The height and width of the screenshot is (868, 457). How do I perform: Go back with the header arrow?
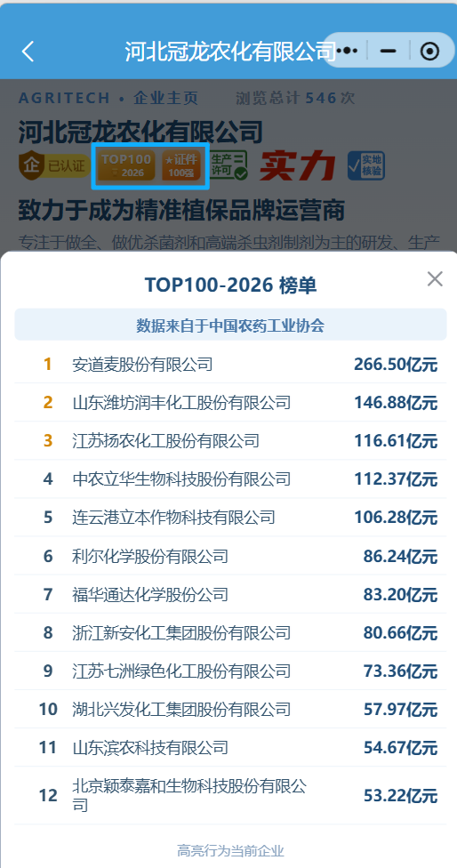28,52
